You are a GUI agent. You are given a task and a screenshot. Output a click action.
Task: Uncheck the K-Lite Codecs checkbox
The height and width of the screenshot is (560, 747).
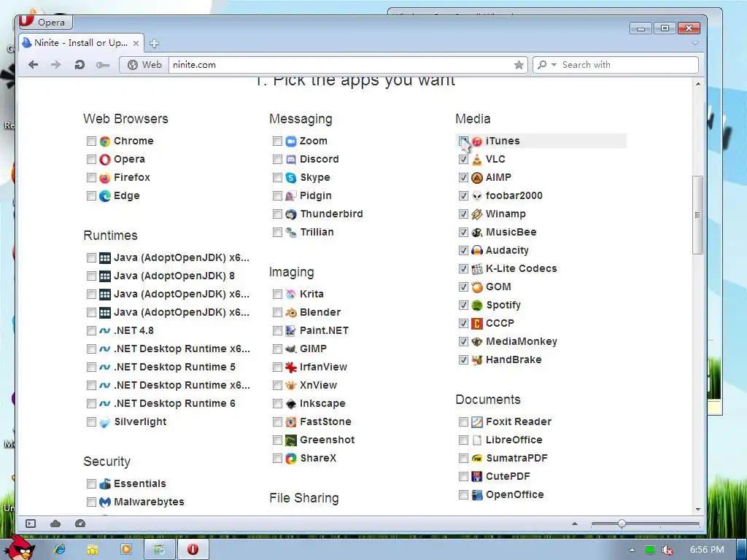point(463,268)
